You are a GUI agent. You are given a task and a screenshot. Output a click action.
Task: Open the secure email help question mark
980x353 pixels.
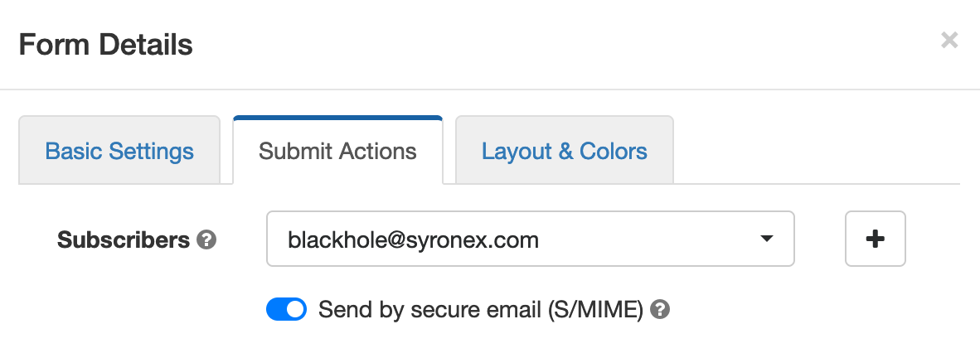[660, 309]
